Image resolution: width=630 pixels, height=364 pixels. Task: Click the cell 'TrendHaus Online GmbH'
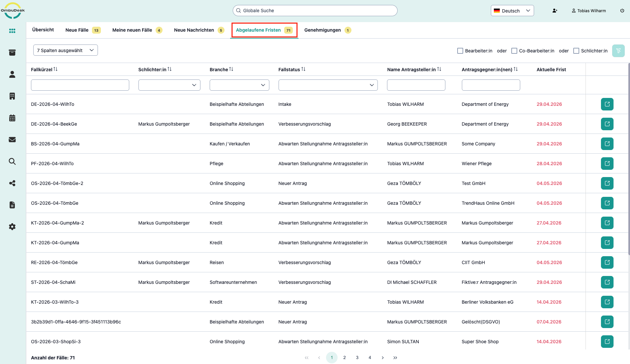pos(488,203)
